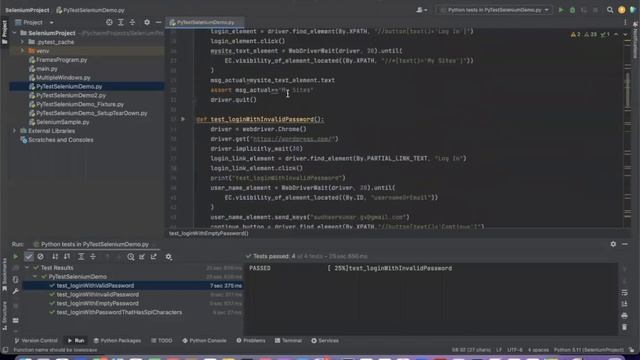
Task: Click Python 3.11 interpreter in status bar
Action: pos(589,350)
